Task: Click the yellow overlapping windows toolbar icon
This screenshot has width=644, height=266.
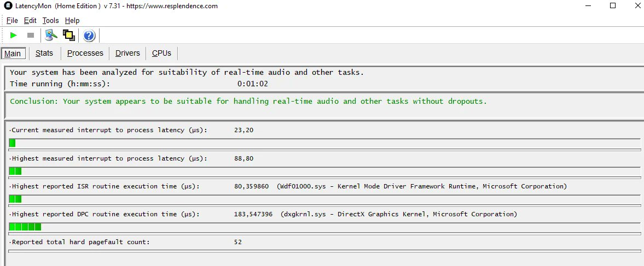Action: coord(68,36)
